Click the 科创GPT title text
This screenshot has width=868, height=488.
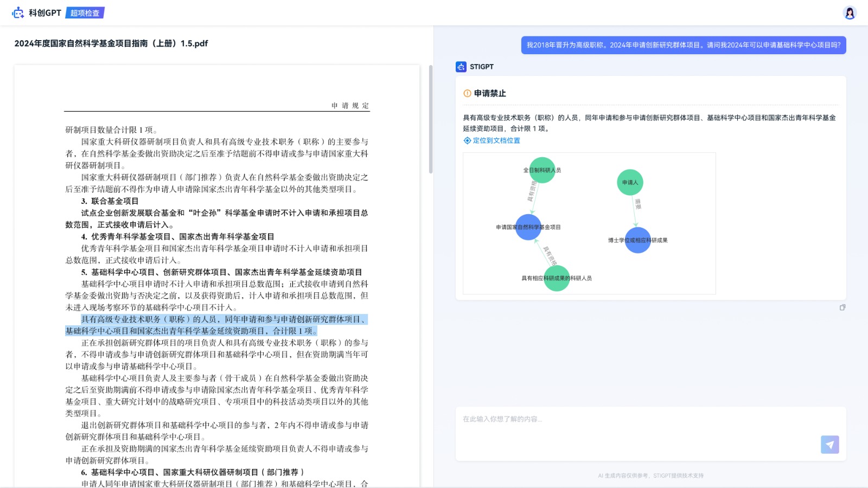point(45,12)
